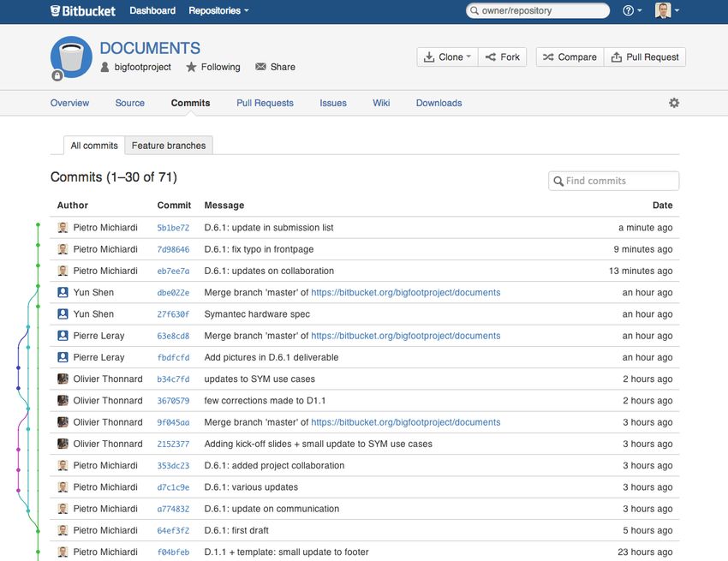
Task: Open commit dbe022e
Action: point(173,293)
